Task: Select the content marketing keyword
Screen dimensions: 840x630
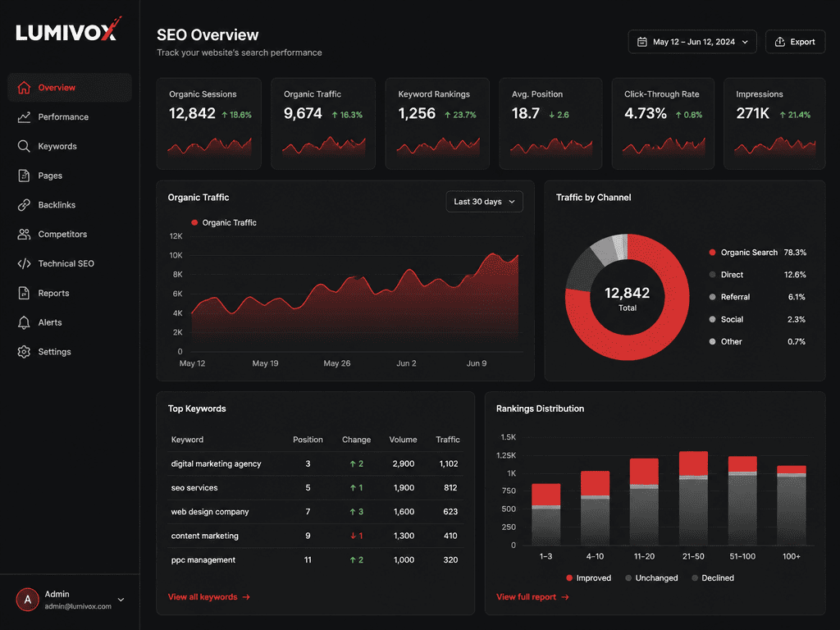Action: click(x=204, y=536)
